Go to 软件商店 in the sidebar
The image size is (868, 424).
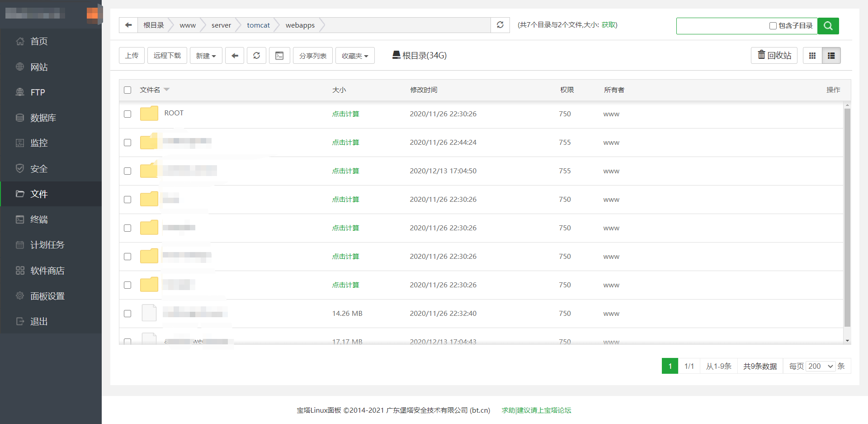coord(47,271)
